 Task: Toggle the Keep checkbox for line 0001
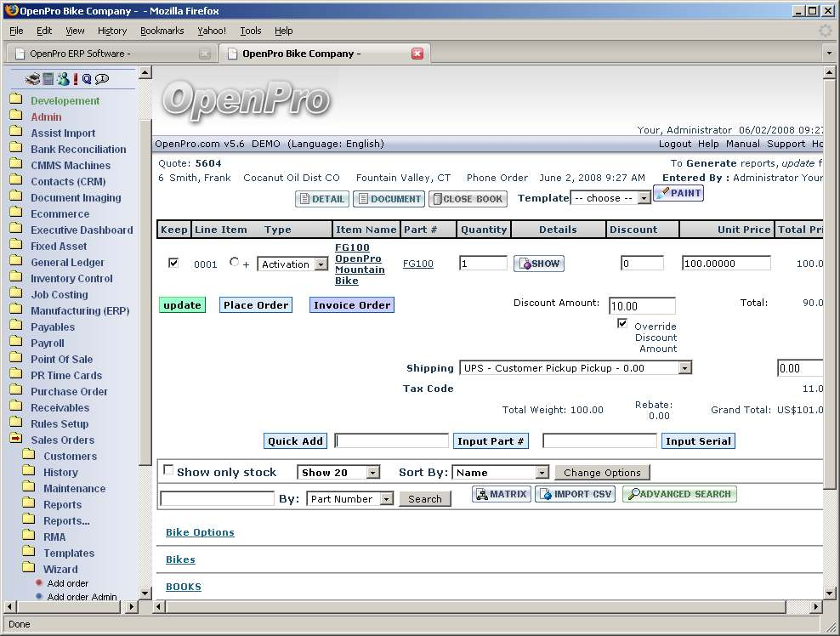[x=173, y=264]
